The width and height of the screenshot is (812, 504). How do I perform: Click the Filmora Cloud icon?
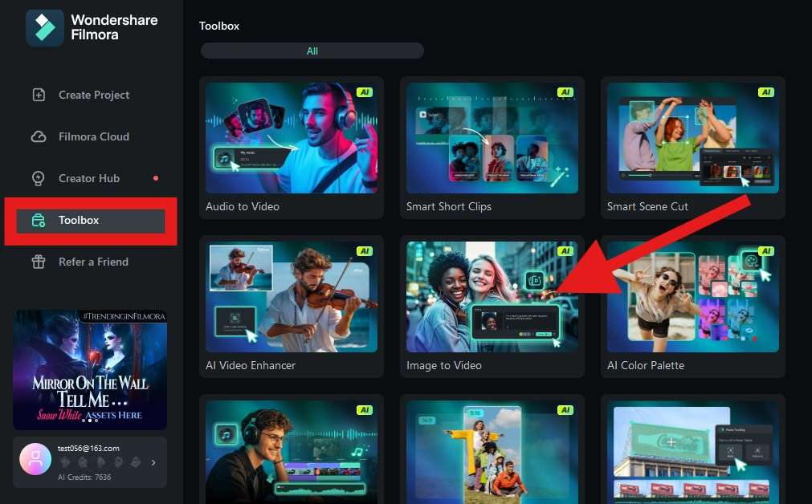tap(39, 136)
